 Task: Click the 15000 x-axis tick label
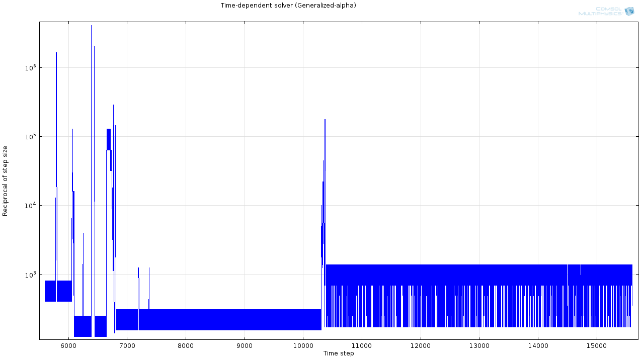point(597,346)
